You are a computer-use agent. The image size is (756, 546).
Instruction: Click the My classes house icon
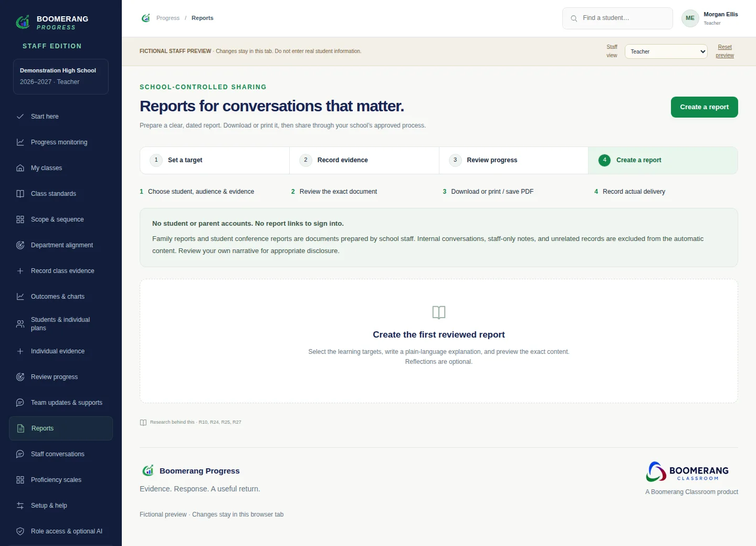[20, 168]
